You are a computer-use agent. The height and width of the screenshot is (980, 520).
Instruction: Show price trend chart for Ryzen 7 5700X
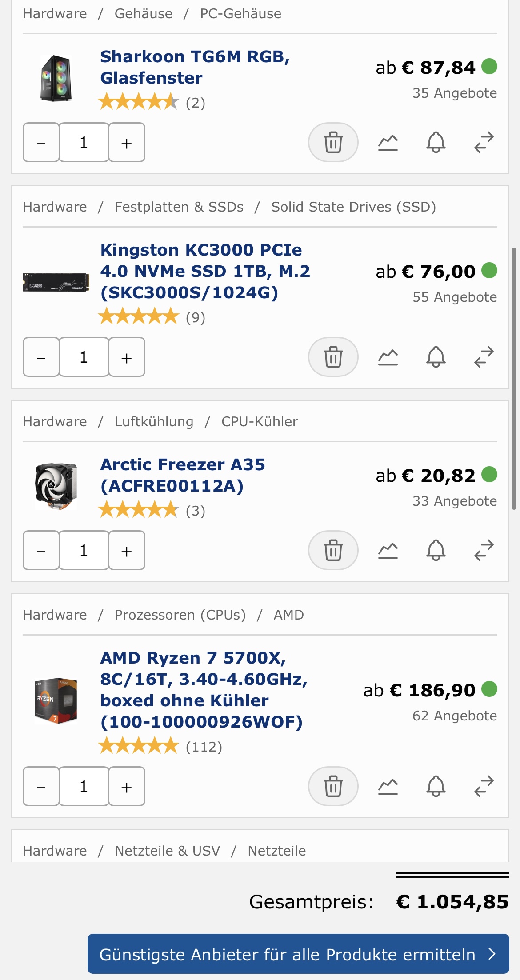[x=388, y=786]
